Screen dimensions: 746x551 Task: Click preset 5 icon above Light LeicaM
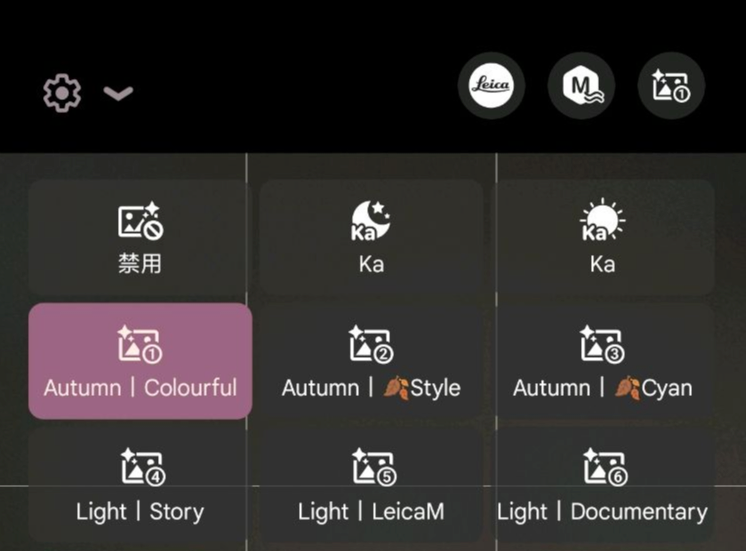[374, 467]
